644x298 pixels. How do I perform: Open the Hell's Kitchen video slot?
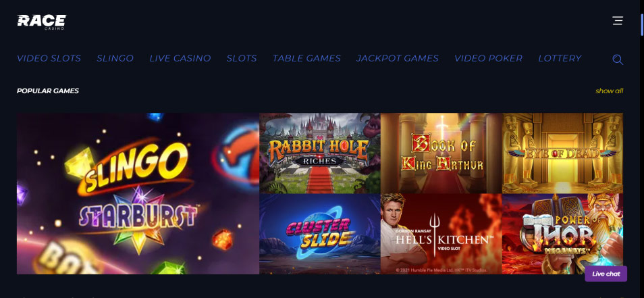[x=441, y=234]
